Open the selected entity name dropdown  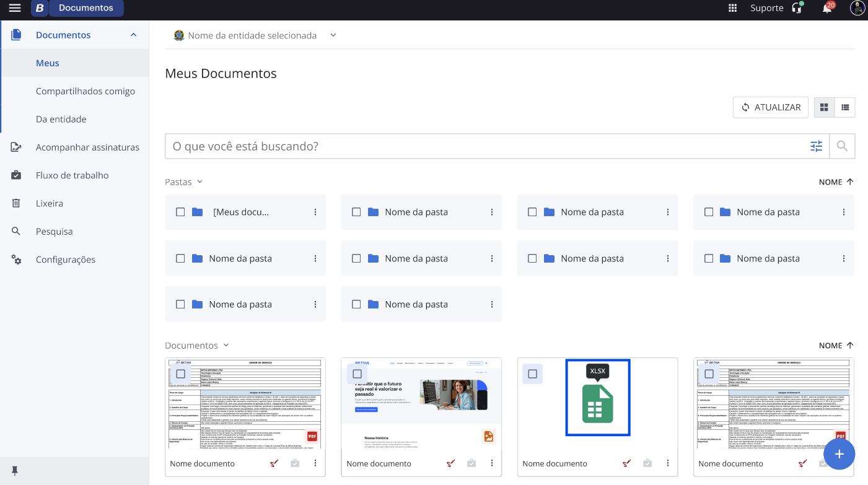click(x=333, y=35)
